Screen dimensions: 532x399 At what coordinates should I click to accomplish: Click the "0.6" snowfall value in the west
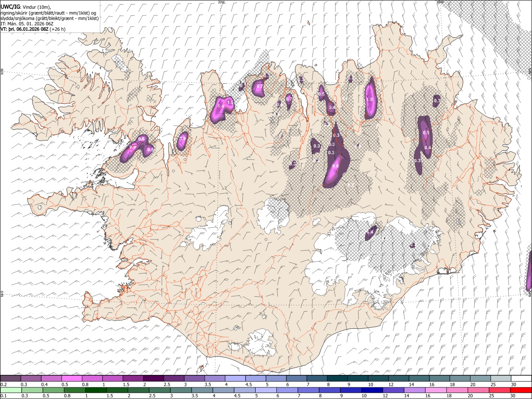[141, 139]
